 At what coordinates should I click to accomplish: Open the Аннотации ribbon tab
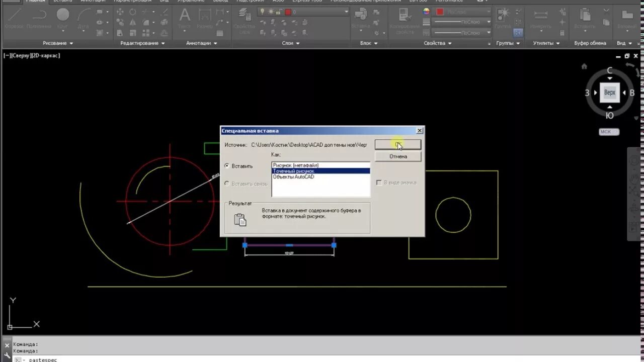pos(93,2)
